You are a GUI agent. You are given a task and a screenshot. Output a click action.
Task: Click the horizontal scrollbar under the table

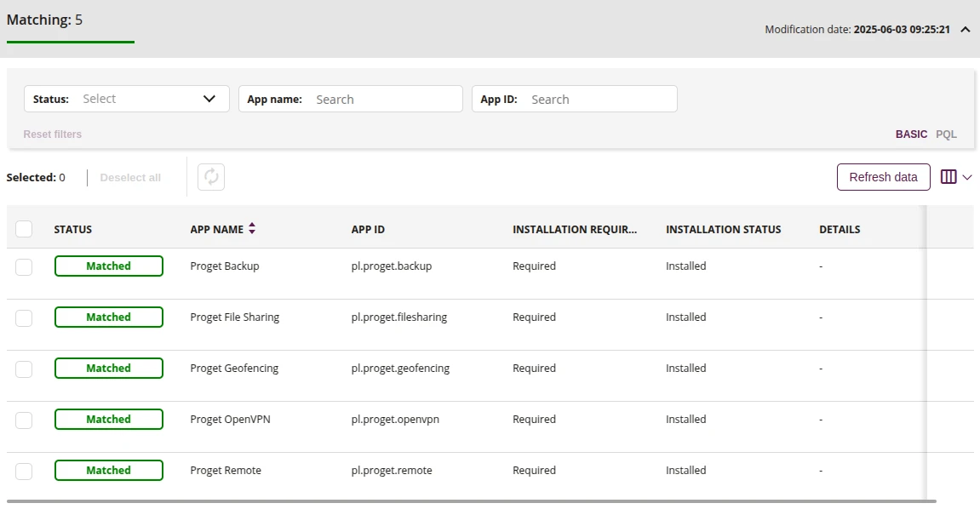471,500
